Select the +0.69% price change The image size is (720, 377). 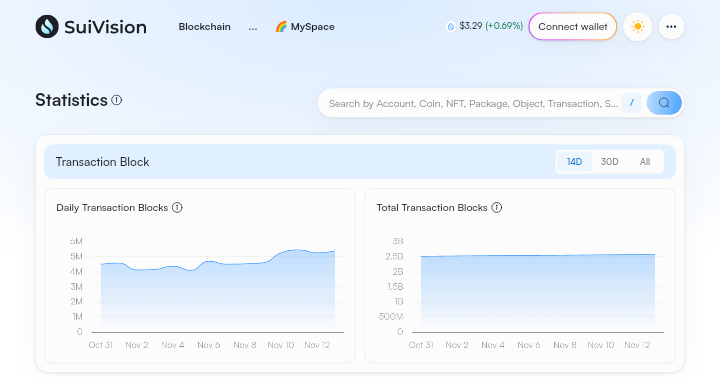point(504,26)
